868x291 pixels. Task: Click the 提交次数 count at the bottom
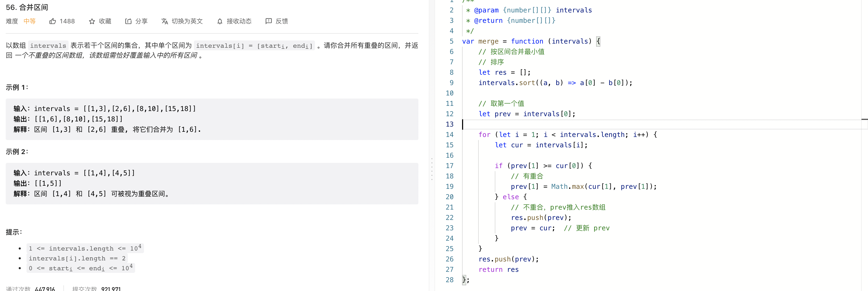click(111, 289)
